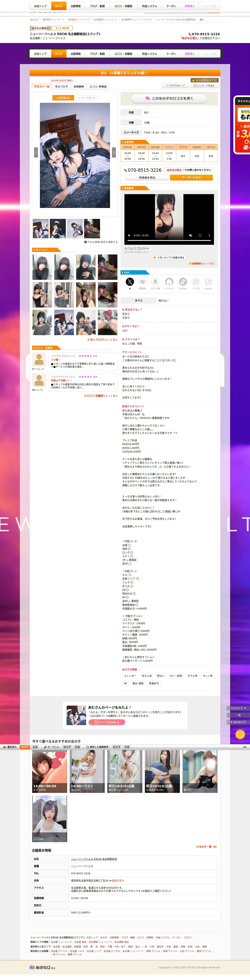Open 春日野ジュリ(29) recommended girl card
The width and height of the screenshot is (250, 980).
[x=125, y=771]
